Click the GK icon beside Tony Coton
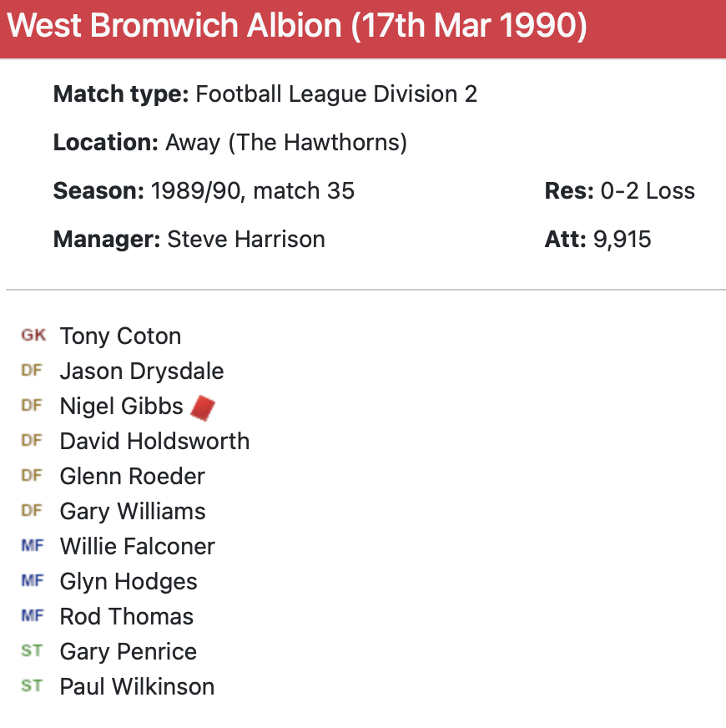This screenshot has height=728, width=726. click(x=33, y=336)
